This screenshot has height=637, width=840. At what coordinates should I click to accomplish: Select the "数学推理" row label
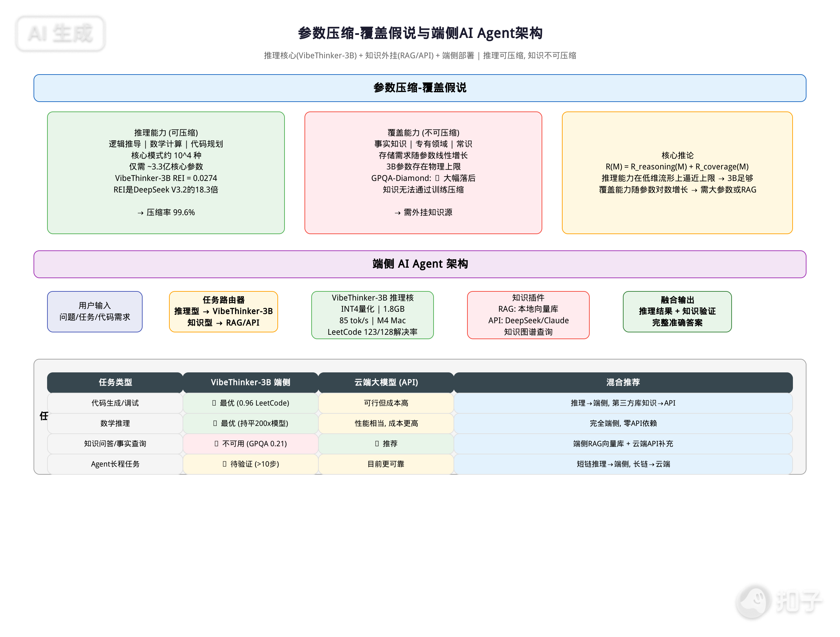coord(115,424)
